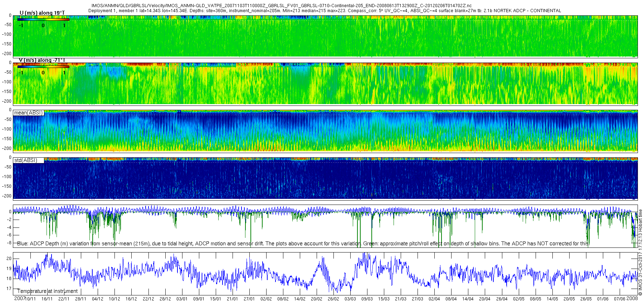Select the 14/02 date tick label
The image size is (644, 304).
click(x=300, y=299)
